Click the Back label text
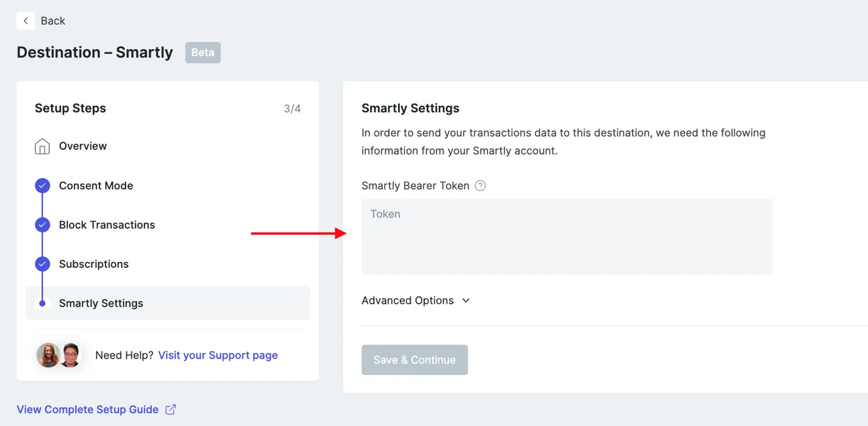The height and width of the screenshot is (426, 868). (53, 21)
